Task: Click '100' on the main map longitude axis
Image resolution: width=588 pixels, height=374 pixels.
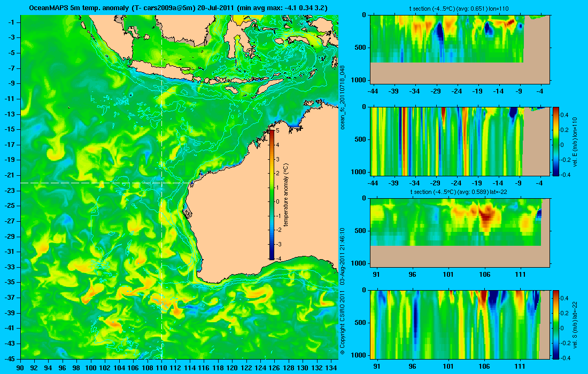Action: point(91,368)
